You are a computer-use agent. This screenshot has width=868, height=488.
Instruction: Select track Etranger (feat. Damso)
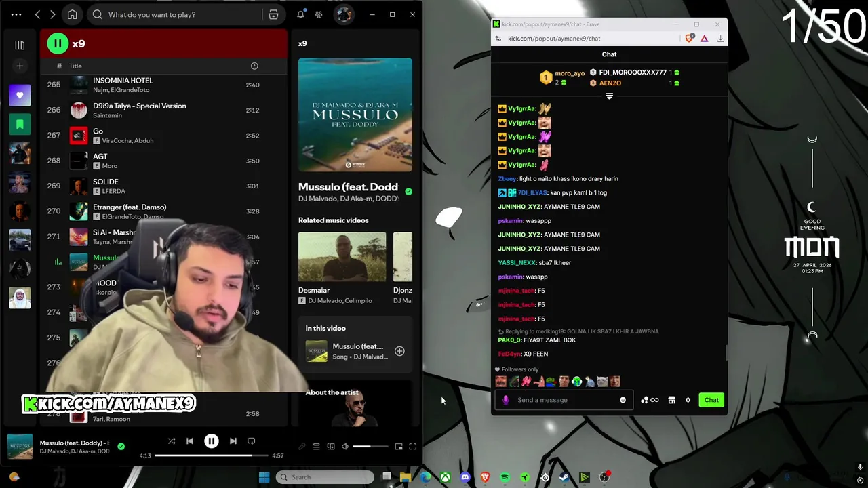163,211
